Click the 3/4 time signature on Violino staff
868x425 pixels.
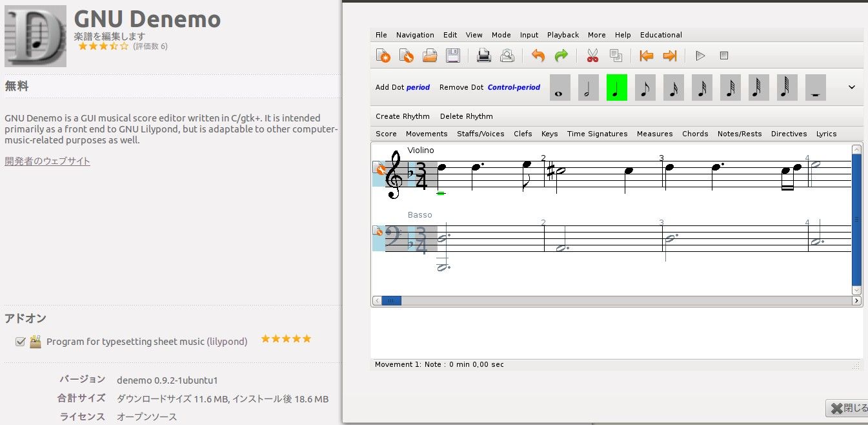tap(421, 175)
